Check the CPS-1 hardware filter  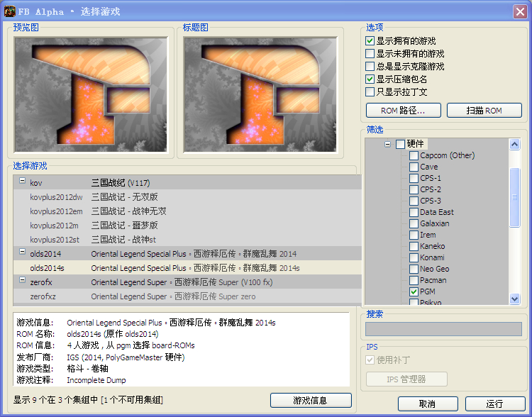[414, 178]
